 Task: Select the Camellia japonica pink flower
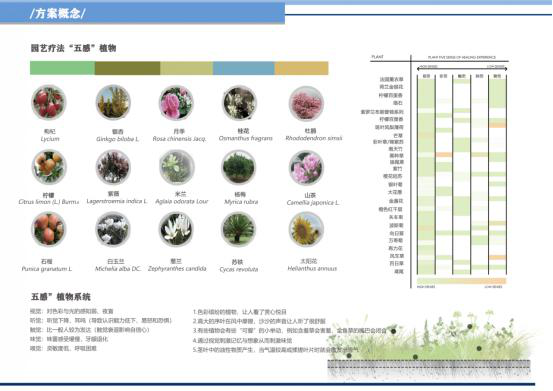[x=306, y=167]
